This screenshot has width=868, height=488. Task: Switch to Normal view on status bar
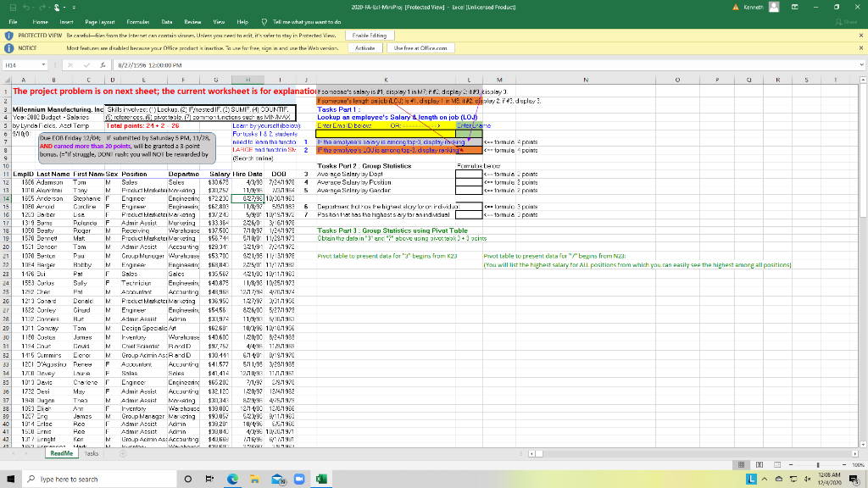tap(741, 465)
